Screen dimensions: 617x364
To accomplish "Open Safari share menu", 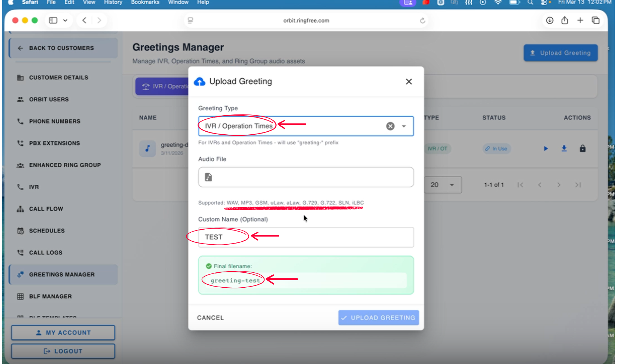I will 565,21.
